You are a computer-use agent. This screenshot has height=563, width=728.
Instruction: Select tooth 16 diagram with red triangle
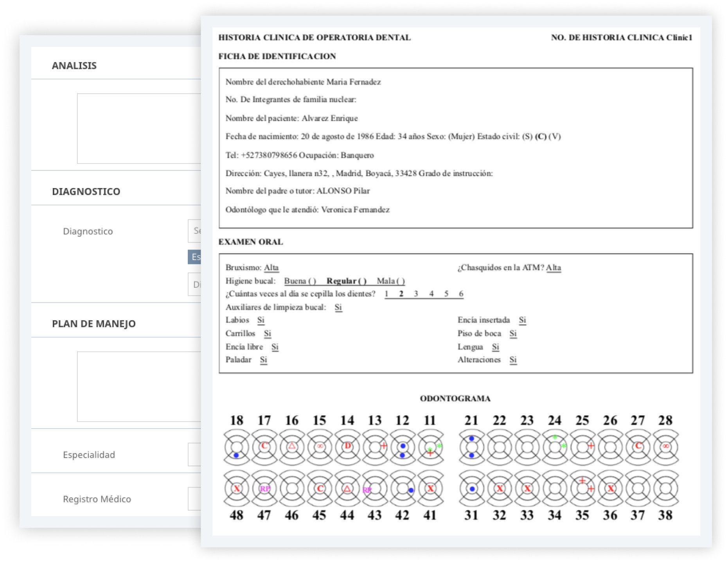(292, 447)
